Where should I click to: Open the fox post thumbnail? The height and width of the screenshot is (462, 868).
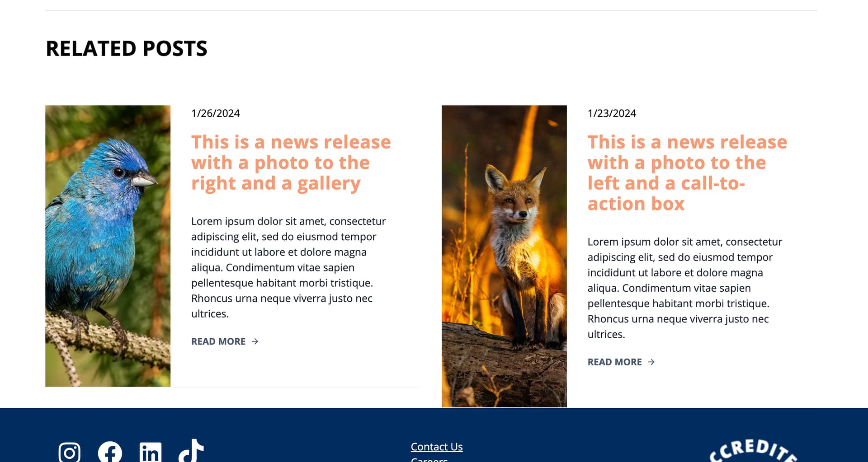[504, 256]
